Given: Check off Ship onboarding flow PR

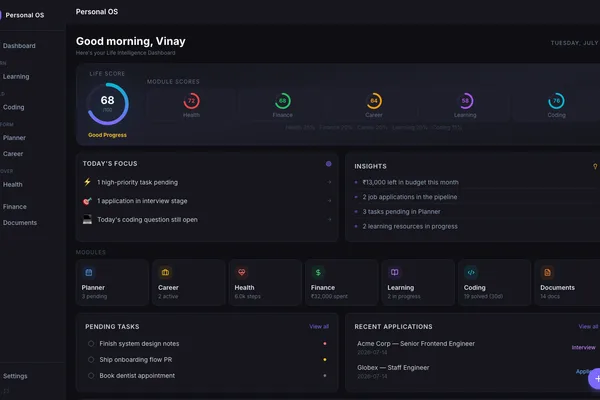Looking at the screenshot, I should [x=91, y=360].
